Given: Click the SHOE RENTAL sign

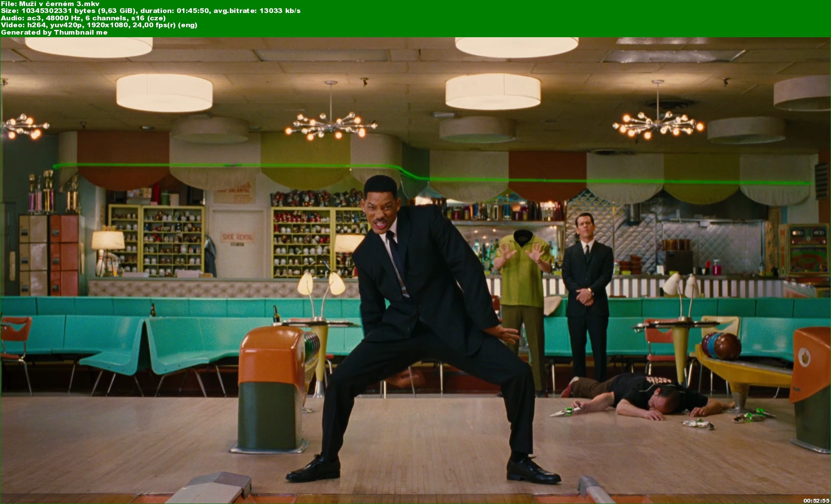Looking at the screenshot, I should coord(237,237).
